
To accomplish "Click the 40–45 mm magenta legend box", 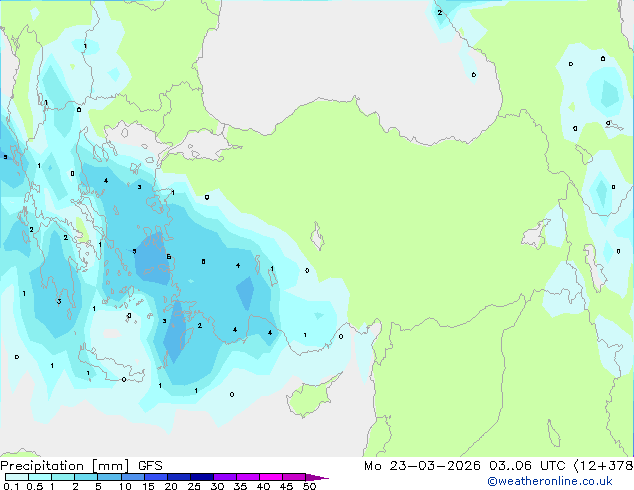I will tap(271, 477).
